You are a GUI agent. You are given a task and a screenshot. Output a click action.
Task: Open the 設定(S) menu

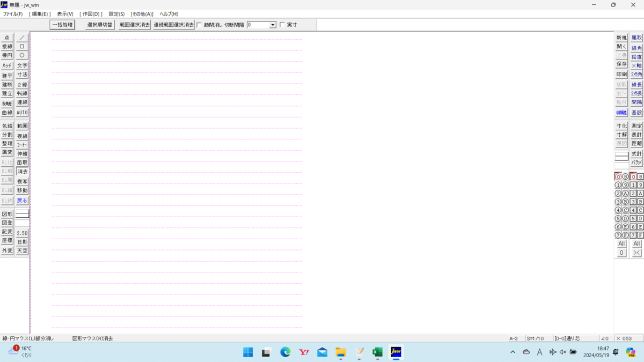click(x=116, y=13)
